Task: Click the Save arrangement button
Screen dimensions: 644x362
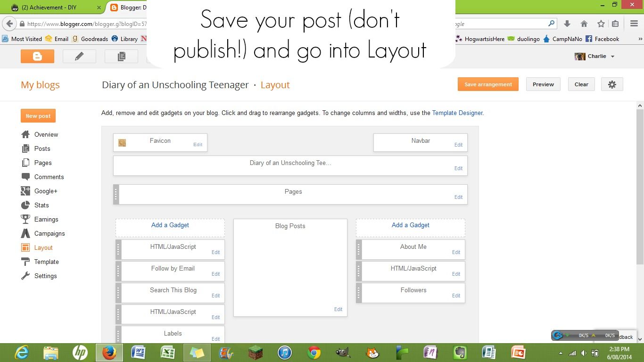Action: tap(488, 84)
